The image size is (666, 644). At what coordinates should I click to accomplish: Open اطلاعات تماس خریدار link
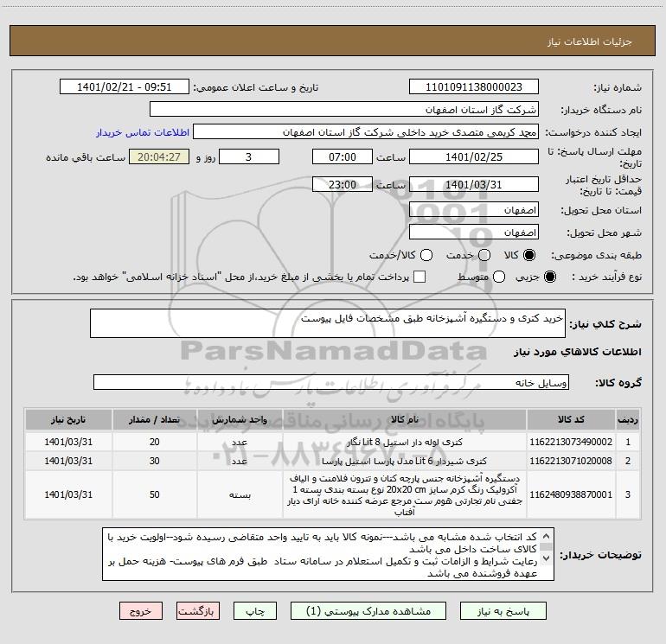click(143, 132)
